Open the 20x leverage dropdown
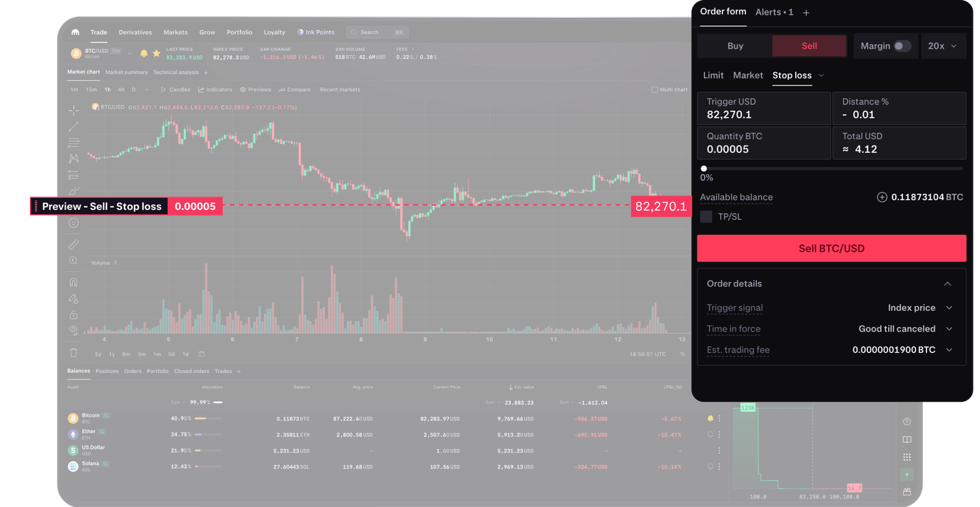Viewport: 980px width, 507px height. [942, 46]
